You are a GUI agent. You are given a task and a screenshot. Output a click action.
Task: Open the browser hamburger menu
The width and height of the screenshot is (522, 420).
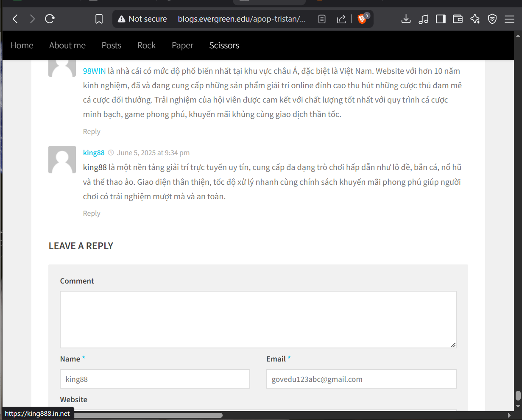coord(509,19)
